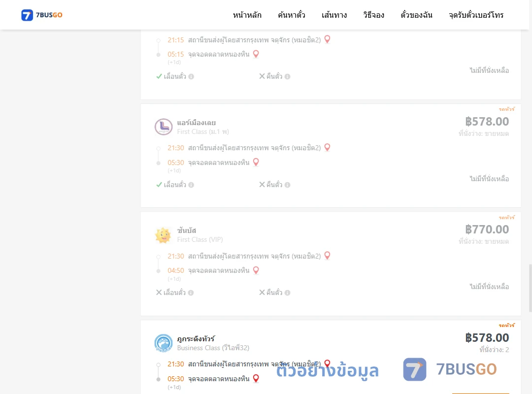Screen dimensions: 532x394
Task: Click info icon next to เลื่อนตั๋ว in 21:15 trip
Action: click(191, 76)
